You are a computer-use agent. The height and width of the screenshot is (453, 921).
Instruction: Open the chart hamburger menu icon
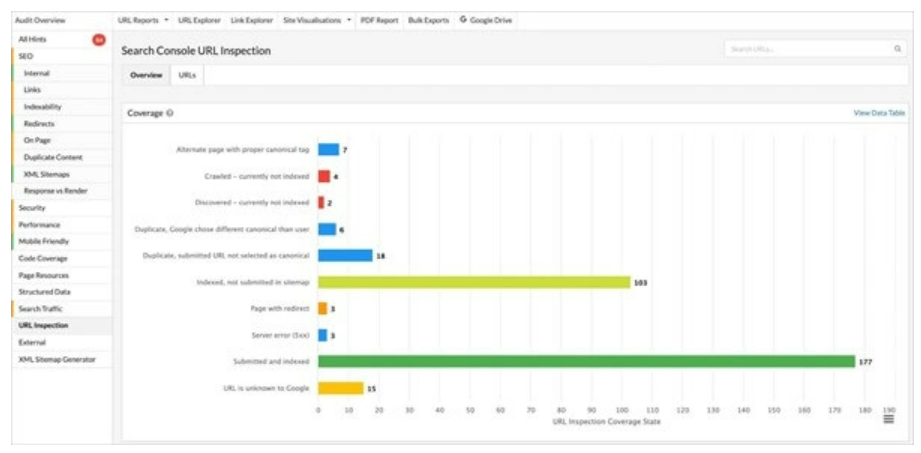888,419
